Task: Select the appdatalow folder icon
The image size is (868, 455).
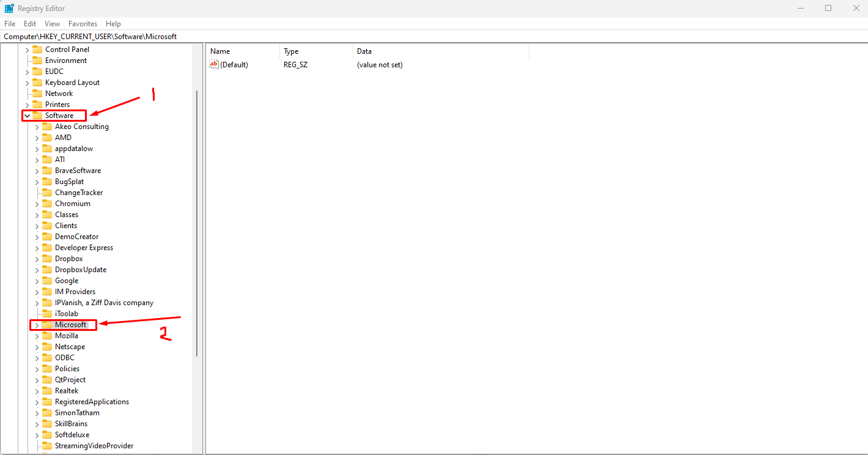Action: pyautogui.click(x=47, y=149)
